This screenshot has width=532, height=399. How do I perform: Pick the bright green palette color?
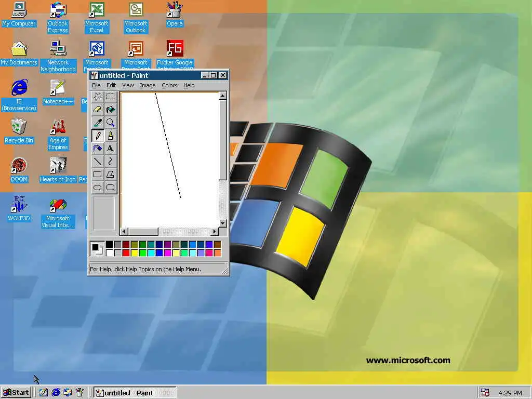(142, 253)
